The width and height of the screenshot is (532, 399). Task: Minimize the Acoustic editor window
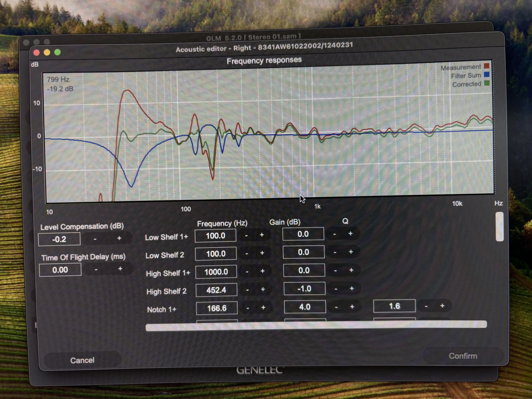[x=47, y=52]
